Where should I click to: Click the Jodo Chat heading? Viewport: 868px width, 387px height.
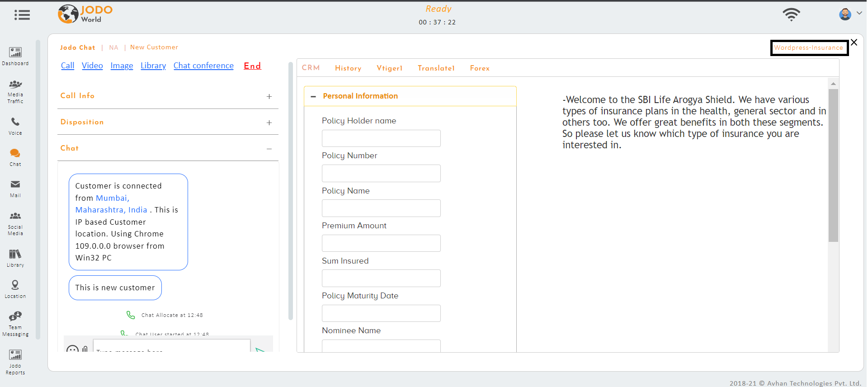77,47
